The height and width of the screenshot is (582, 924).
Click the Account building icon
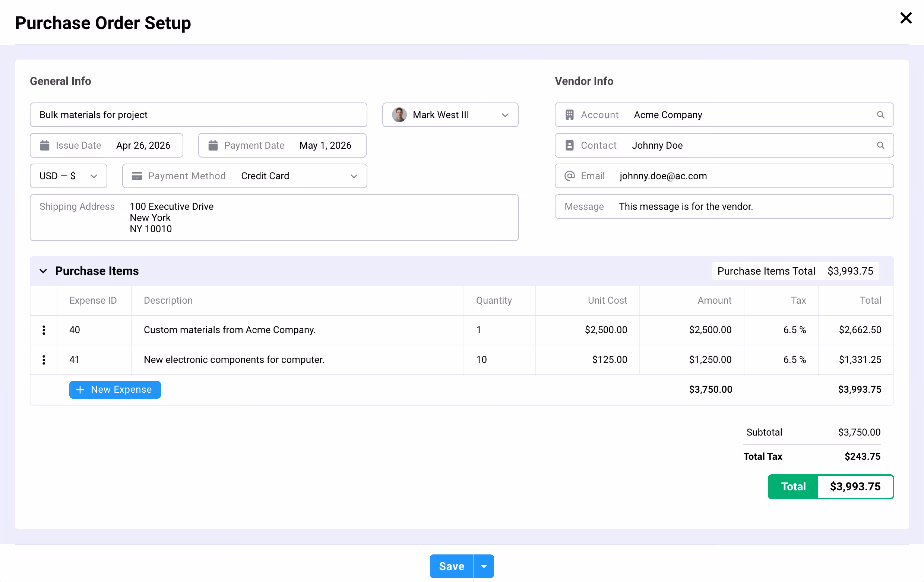(569, 115)
